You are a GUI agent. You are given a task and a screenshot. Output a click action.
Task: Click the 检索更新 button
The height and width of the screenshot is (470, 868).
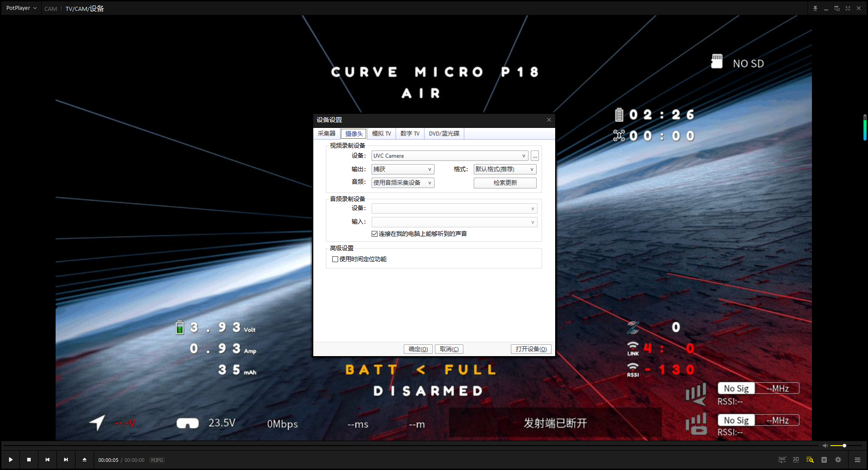(505, 183)
